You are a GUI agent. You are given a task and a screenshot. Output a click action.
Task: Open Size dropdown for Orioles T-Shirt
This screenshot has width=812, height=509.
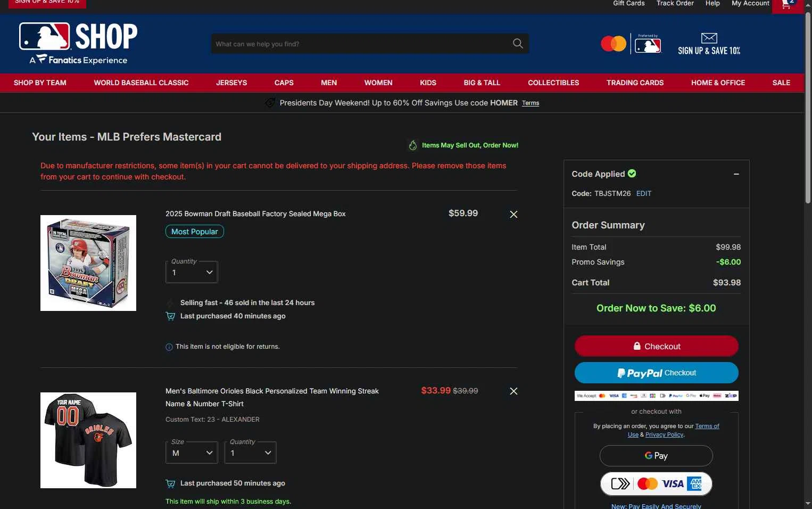click(x=192, y=453)
